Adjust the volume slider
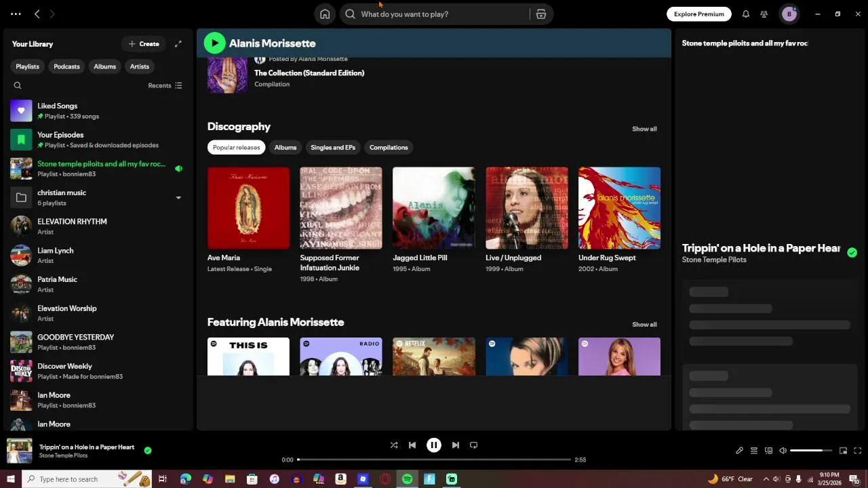The image size is (868, 488). pos(811,451)
